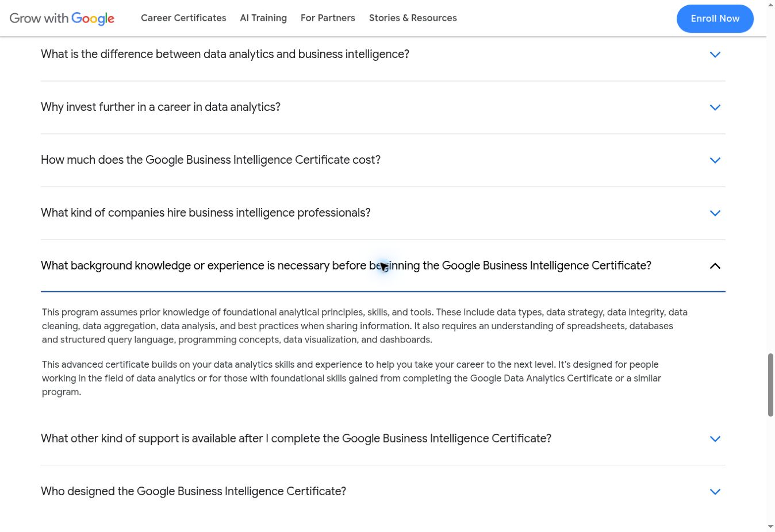775x532 pixels.
Task: Collapse the background knowledge question chevron
Action: [715, 266]
